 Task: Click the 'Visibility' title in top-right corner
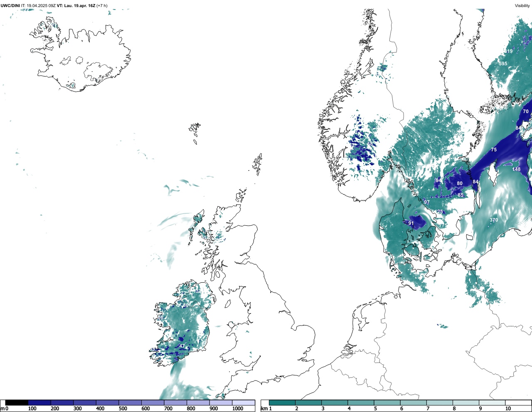[522, 5]
